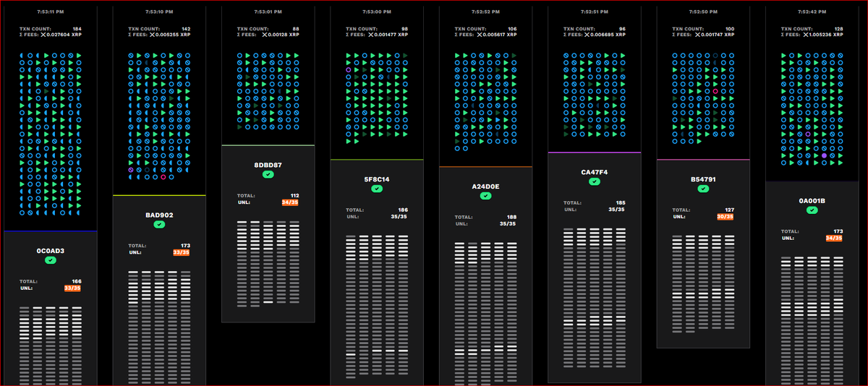Click the green check badge under 0A001B
Image resolution: width=868 pixels, height=386 pixels.
click(x=812, y=210)
